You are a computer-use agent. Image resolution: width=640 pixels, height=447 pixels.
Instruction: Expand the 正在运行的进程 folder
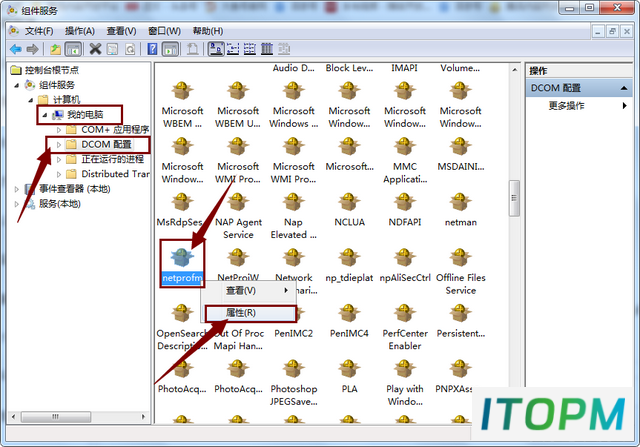[x=59, y=159]
